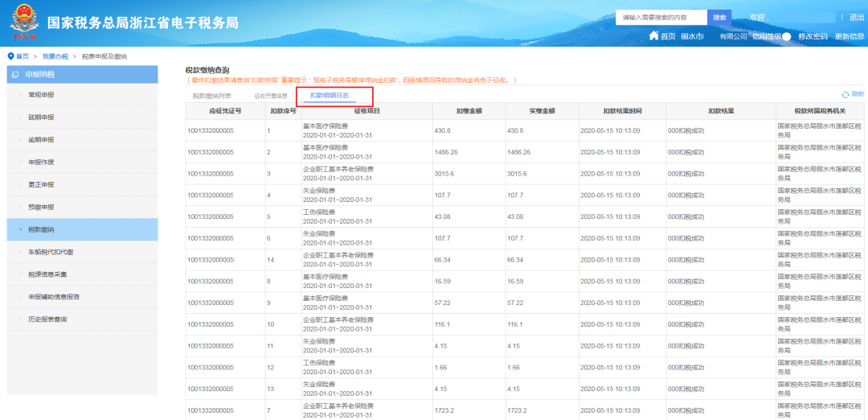Click the orange 重要提示 notice text
Viewport: 868px width, 420px height.
click(351, 80)
